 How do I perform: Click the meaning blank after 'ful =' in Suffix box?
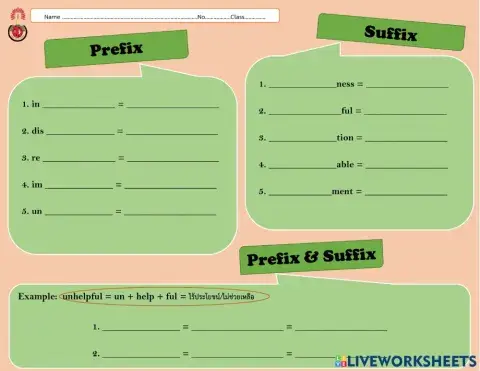point(405,111)
